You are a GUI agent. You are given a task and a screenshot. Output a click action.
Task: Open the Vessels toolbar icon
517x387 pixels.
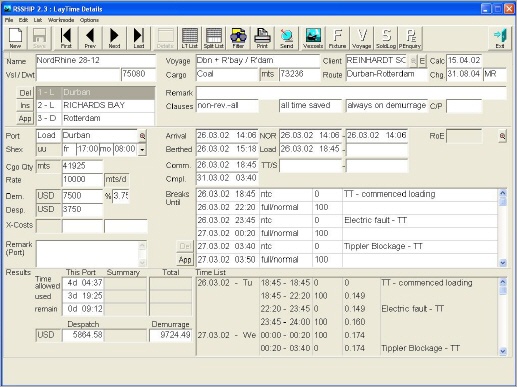click(x=313, y=38)
